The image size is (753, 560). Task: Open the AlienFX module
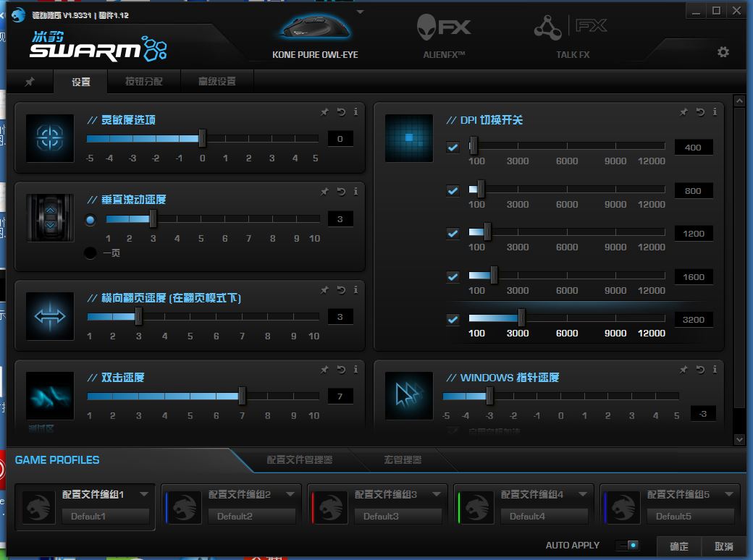(x=444, y=36)
